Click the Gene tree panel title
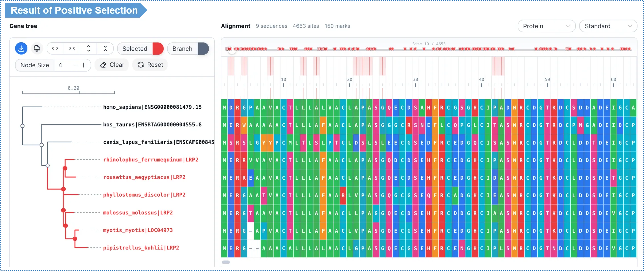The height and width of the screenshot is (271, 644). [x=23, y=26]
